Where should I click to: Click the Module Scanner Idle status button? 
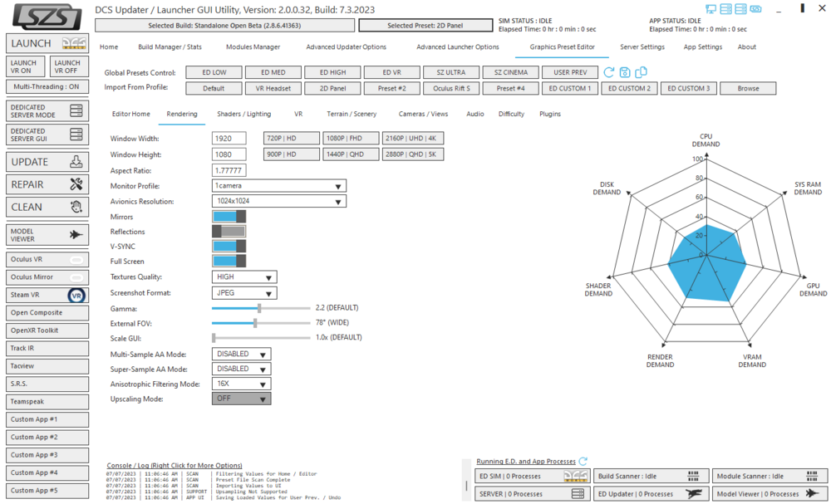(x=770, y=476)
